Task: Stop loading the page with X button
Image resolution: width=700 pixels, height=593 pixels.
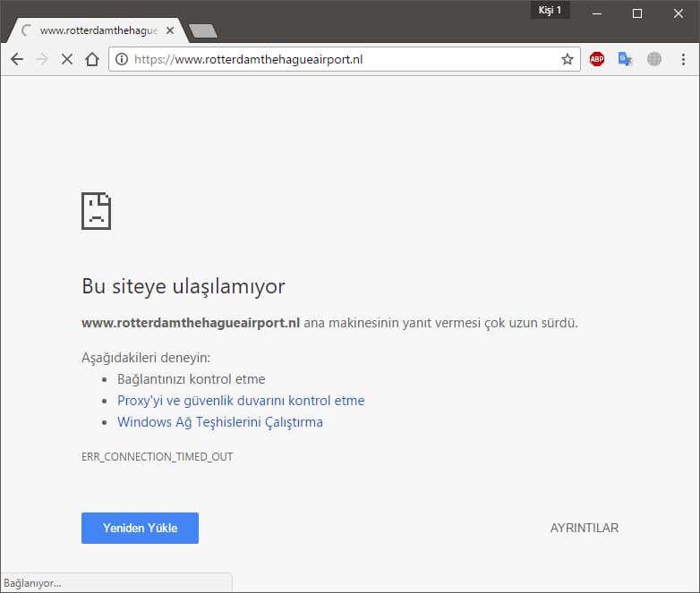Action: tap(67, 59)
